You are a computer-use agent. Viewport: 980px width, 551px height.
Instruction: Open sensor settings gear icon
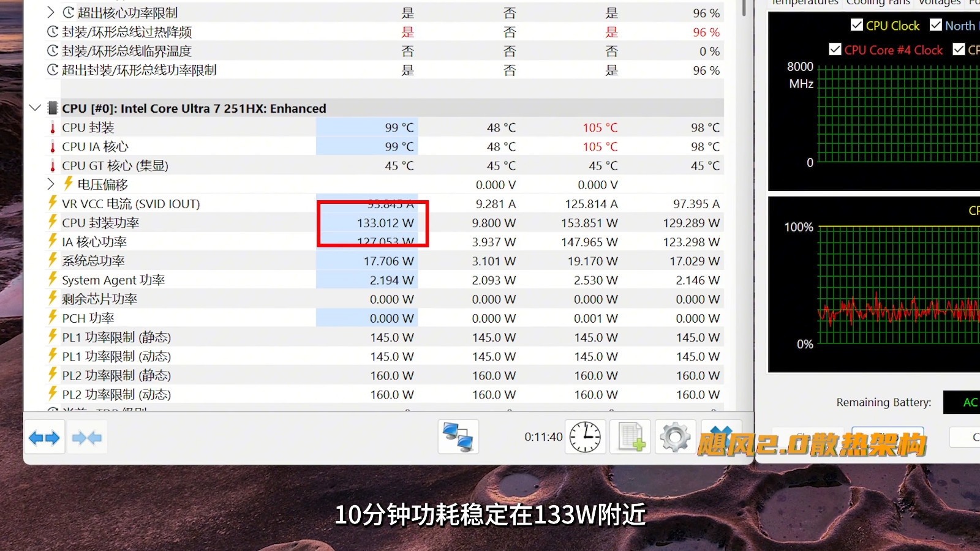[675, 437]
